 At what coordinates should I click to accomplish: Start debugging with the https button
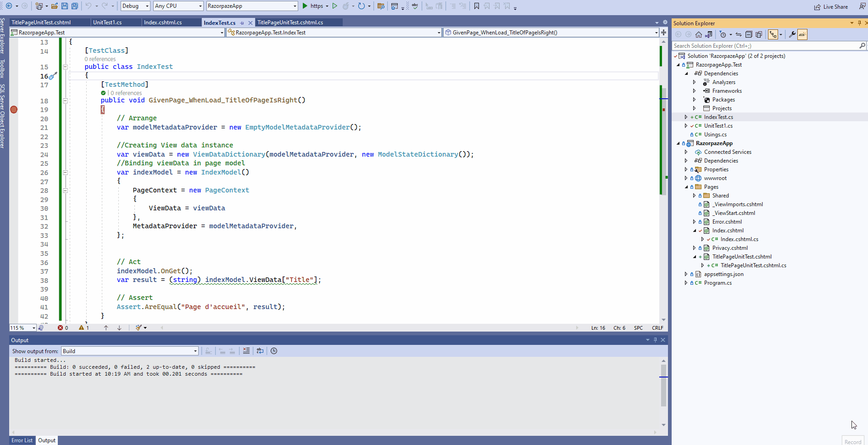[x=315, y=6]
